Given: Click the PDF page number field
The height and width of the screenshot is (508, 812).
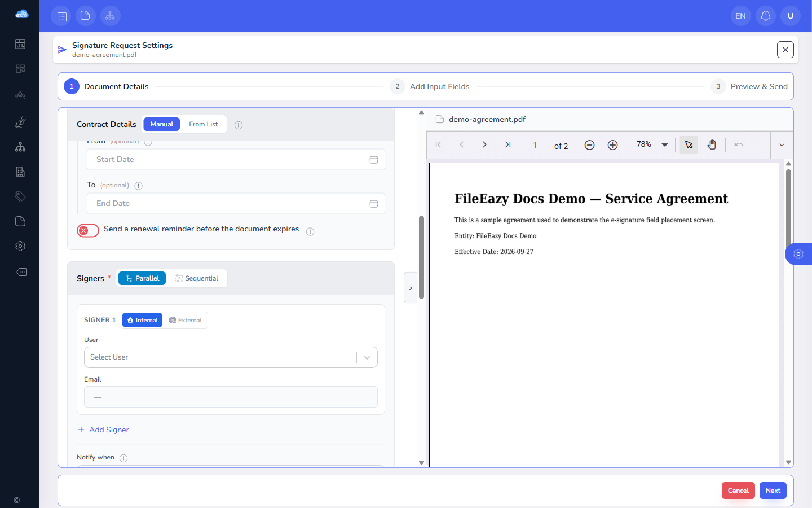Looking at the screenshot, I should point(535,145).
